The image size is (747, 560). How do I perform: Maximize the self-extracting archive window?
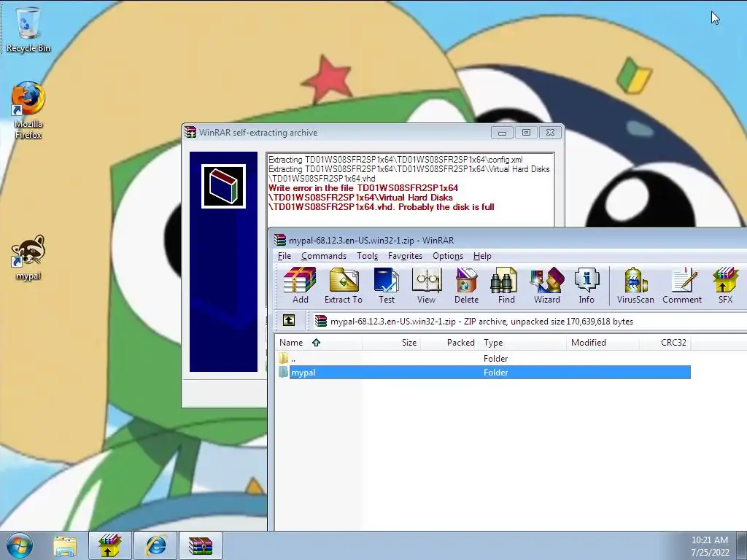click(x=526, y=133)
